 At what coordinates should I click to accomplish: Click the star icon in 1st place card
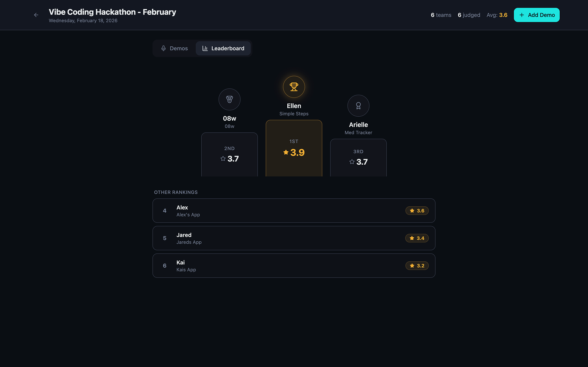(x=286, y=152)
